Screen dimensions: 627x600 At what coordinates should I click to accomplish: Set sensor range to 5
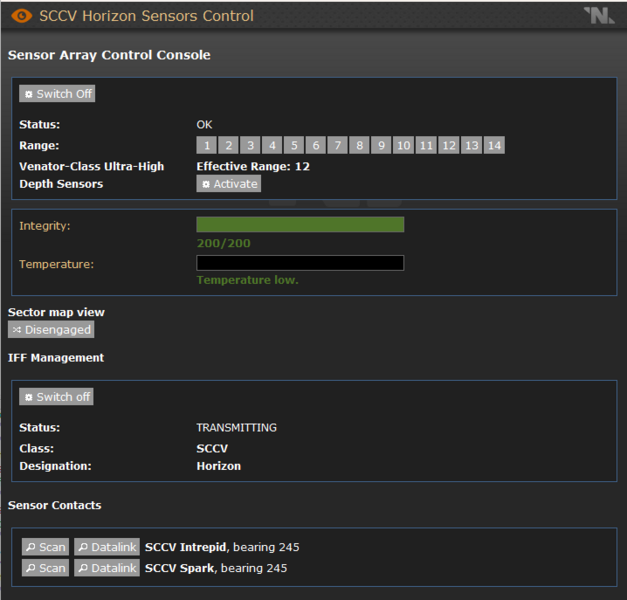pos(294,146)
